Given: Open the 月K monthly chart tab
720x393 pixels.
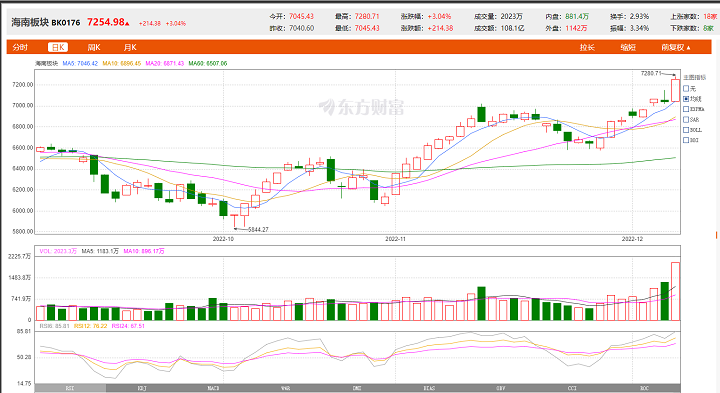Looking at the screenshot, I should (x=130, y=47).
